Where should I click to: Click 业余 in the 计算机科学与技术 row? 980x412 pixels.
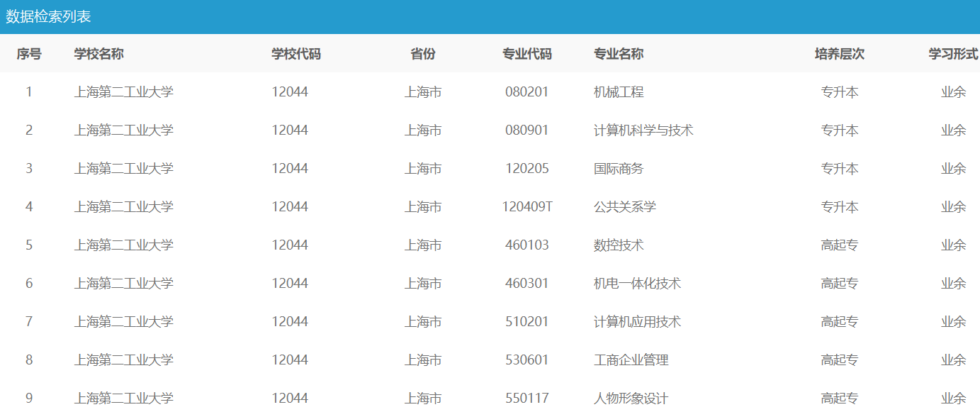pyautogui.click(x=954, y=130)
